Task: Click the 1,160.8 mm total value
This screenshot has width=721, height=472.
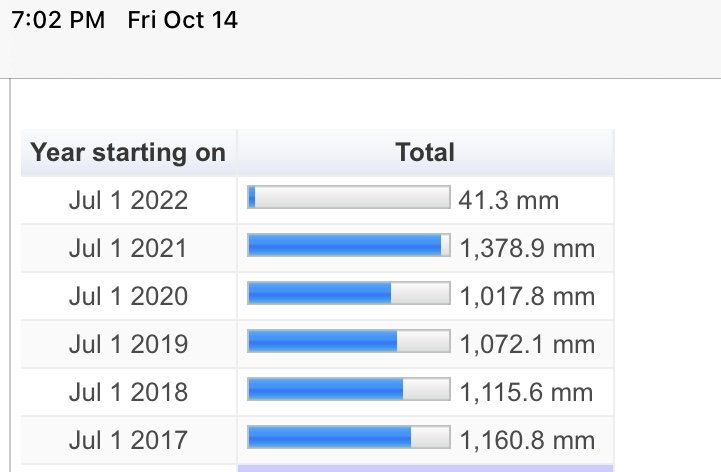Action: (527, 440)
